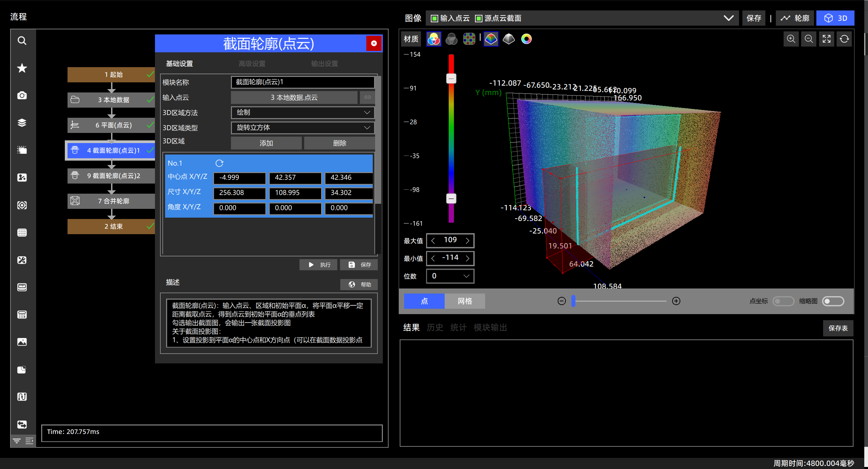
Task: Open the color wheel icon
Action: [526, 39]
